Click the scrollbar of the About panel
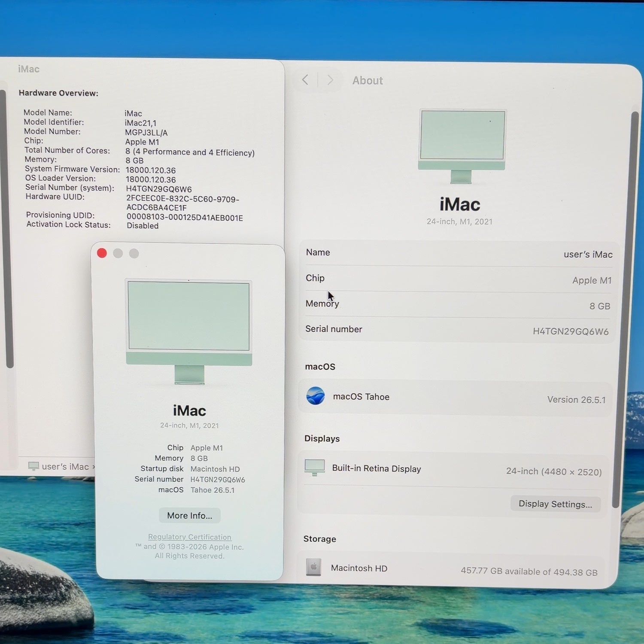The image size is (644, 644). point(626,309)
